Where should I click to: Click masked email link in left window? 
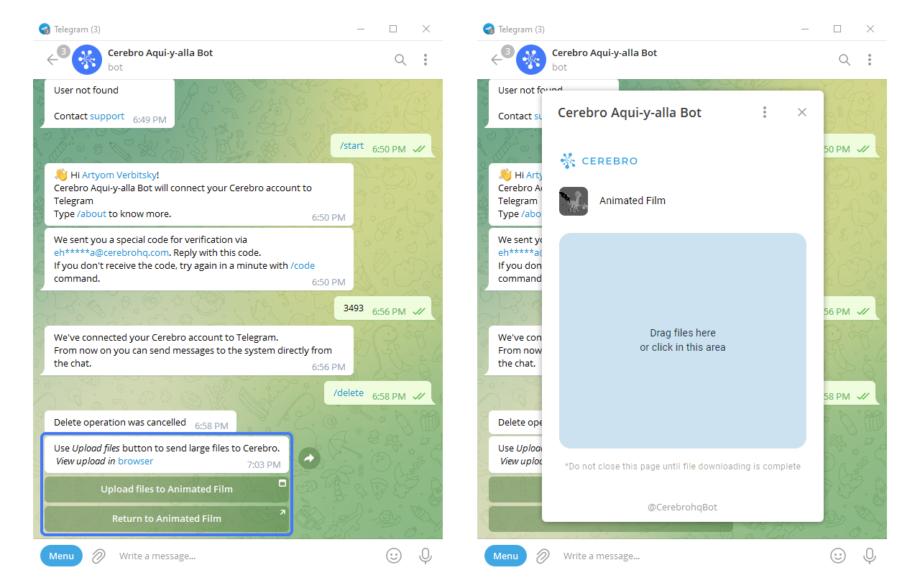pyautogui.click(x=111, y=252)
